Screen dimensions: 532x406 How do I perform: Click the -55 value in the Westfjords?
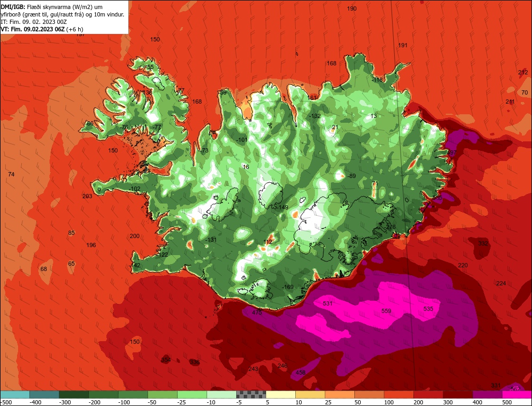[148, 67]
